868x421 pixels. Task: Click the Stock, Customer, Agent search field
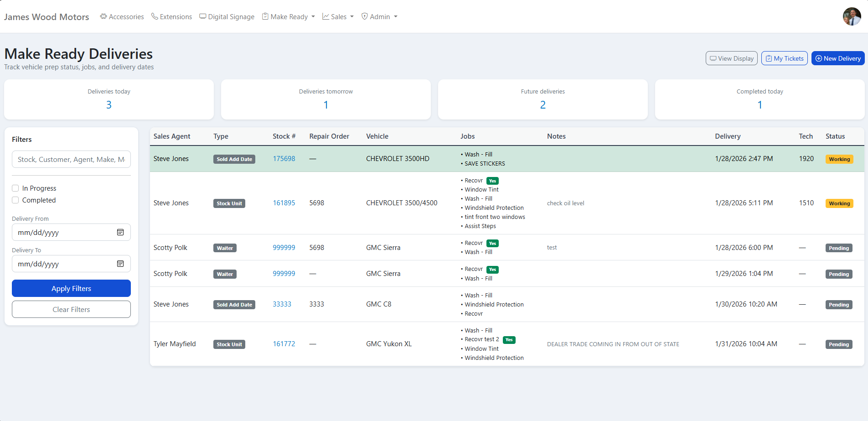pyautogui.click(x=71, y=159)
